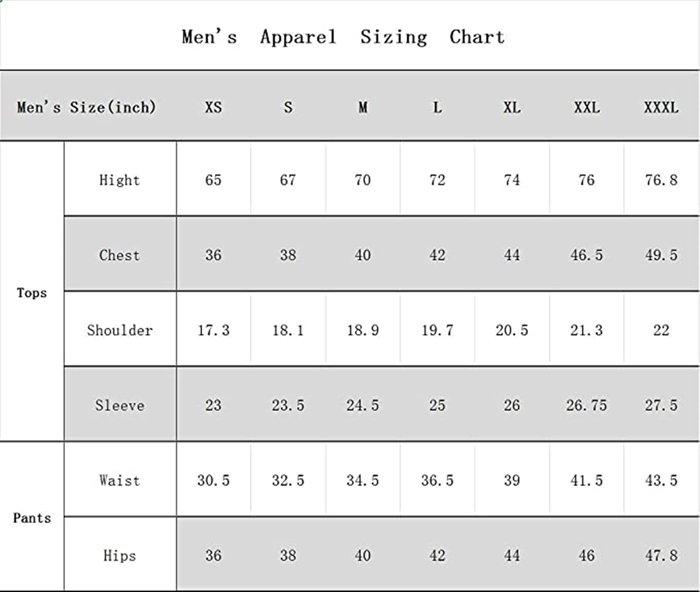This screenshot has height=592, width=700.
Task: Select the 47.8 hips measurement
Action: pos(661,556)
